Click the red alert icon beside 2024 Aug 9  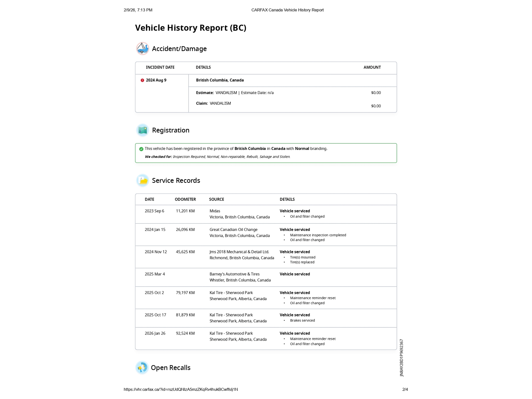(142, 80)
